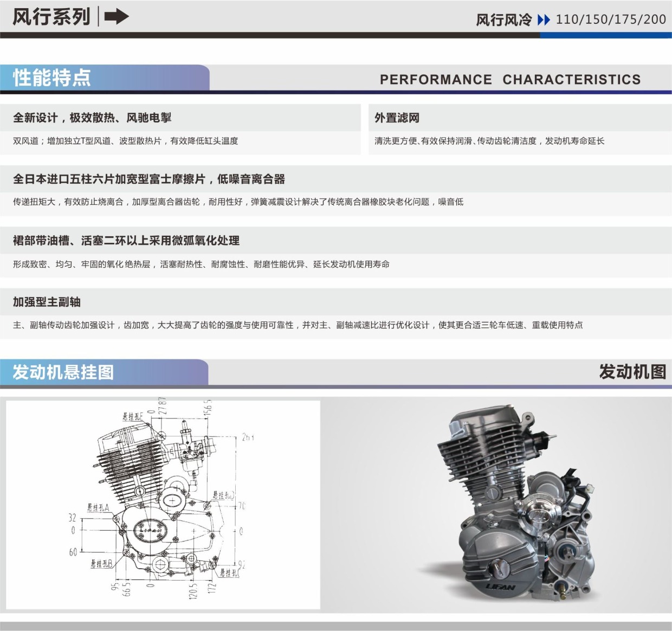Click the PERFORMANCE CHARACTERISTICS English title
Screen dimensions: 672x631
click(x=510, y=79)
